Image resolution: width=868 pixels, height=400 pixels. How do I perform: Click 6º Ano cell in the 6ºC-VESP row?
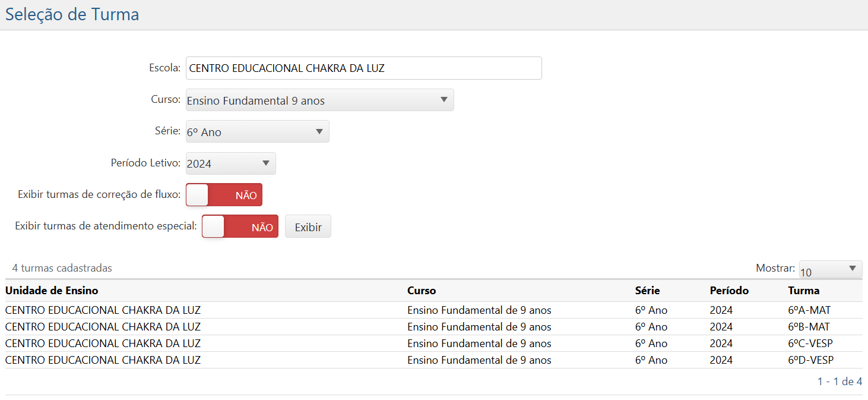(651, 344)
